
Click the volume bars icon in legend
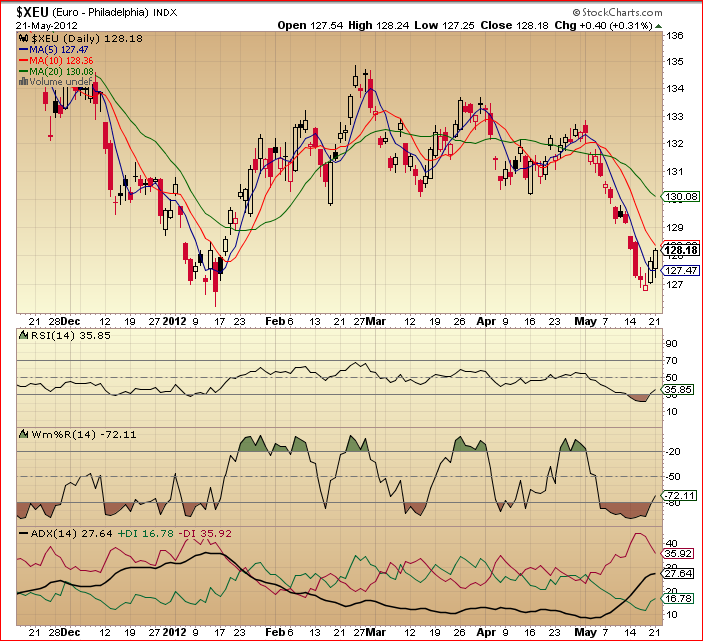24,82
